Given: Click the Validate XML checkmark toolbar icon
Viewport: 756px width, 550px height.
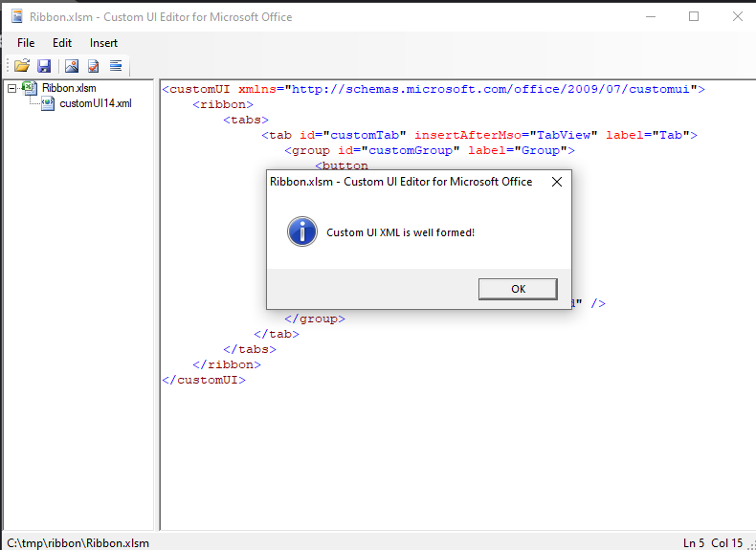Looking at the screenshot, I should (x=94, y=66).
